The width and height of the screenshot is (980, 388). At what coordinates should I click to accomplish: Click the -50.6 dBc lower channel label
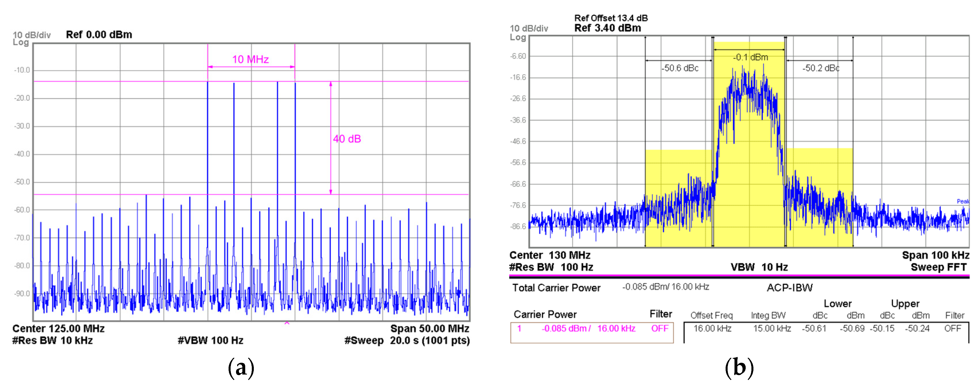click(680, 68)
